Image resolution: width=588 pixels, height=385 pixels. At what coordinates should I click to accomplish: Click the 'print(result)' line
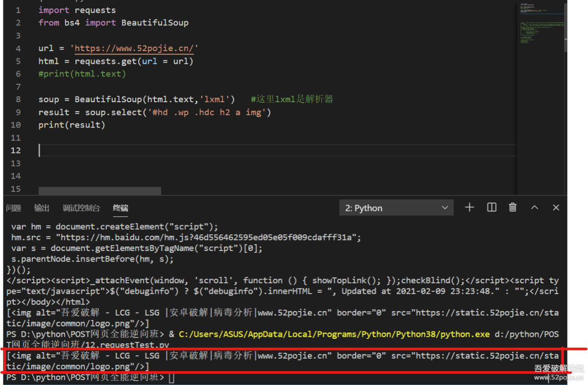(x=72, y=125)
